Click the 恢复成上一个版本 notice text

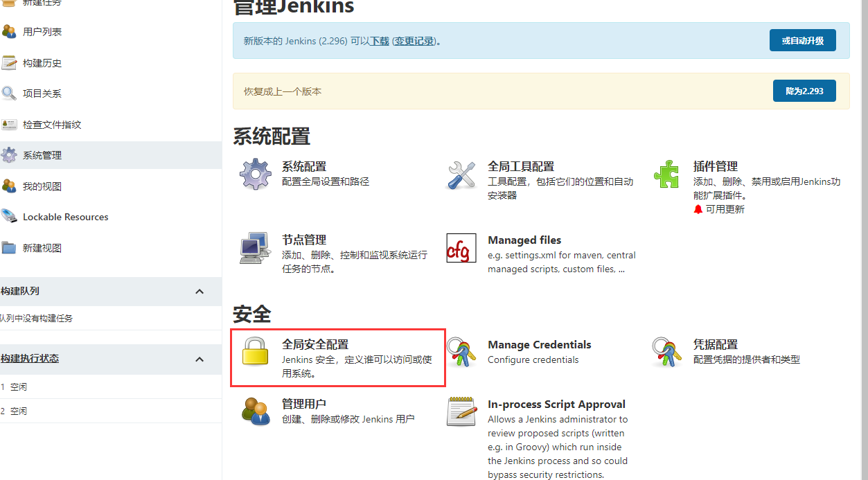pos(283,91)
